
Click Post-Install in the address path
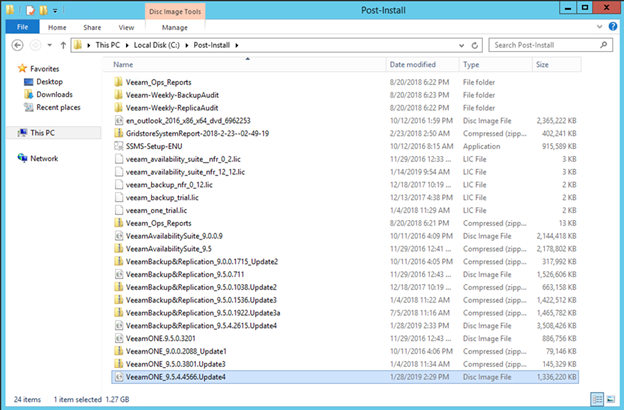pos(212,45)
